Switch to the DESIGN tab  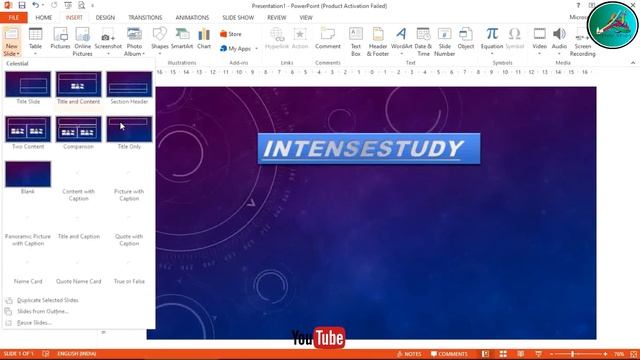(105, 18)
